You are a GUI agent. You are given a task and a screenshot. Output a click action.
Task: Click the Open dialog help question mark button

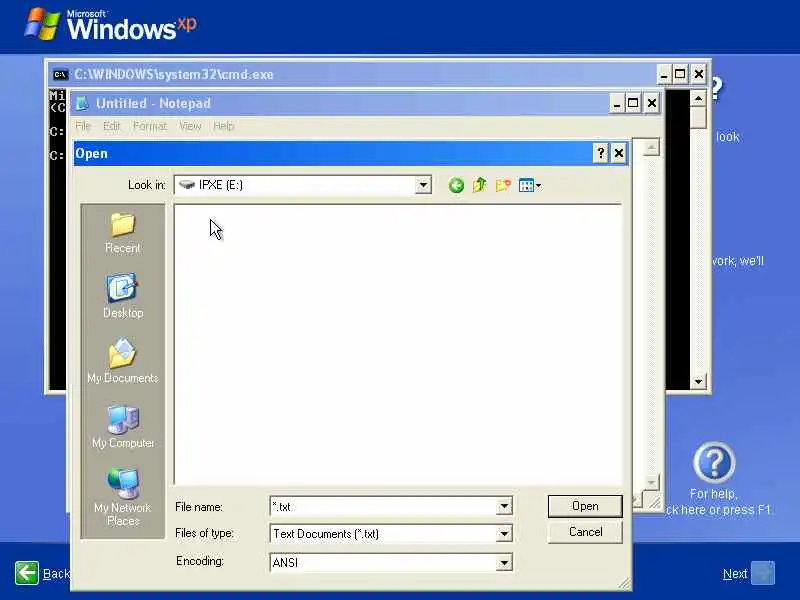pos(601,153)
